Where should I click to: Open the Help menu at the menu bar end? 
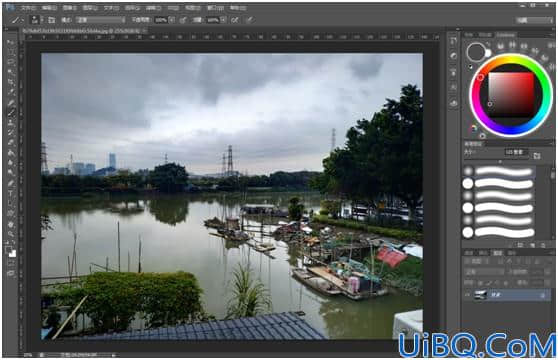[x=237, y=8]
